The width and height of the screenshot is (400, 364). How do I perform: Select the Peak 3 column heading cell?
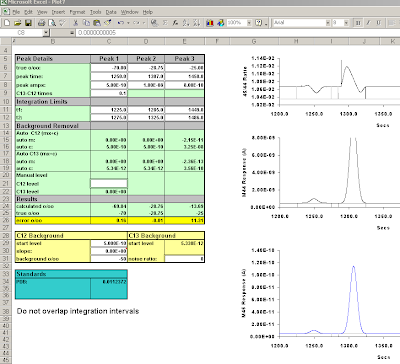[x=184, y=59]
